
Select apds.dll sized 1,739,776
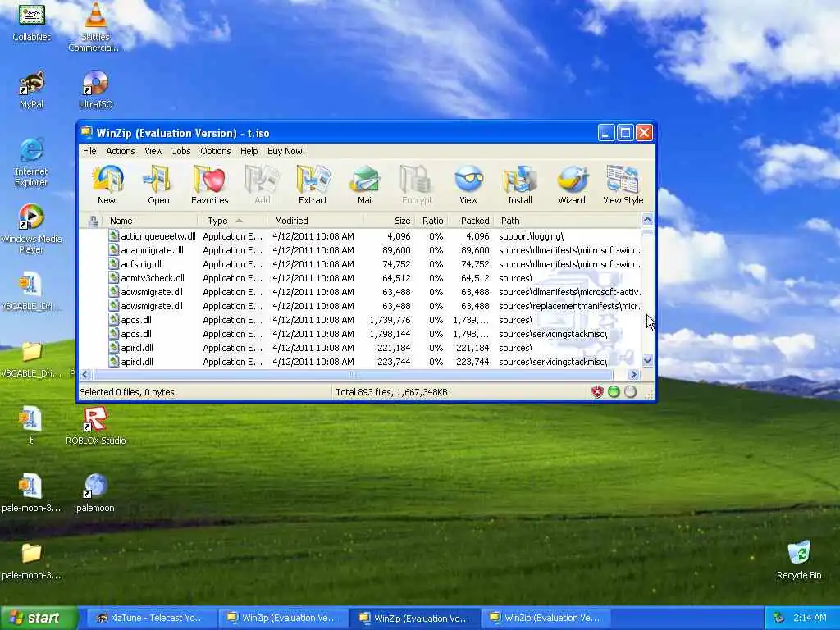[360, 320]
